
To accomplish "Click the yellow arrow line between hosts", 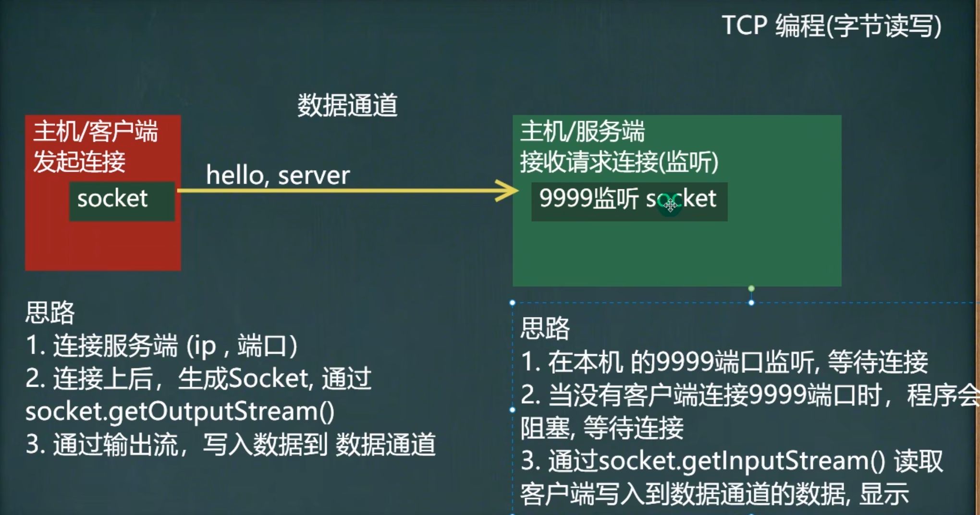I will 336,191.
